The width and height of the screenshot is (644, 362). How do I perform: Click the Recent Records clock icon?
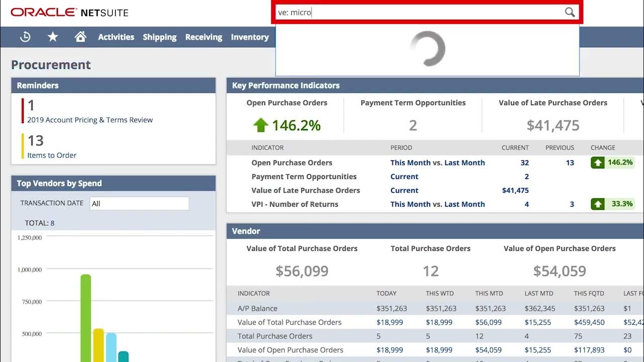pyautogui.click(x=25, y=37)
